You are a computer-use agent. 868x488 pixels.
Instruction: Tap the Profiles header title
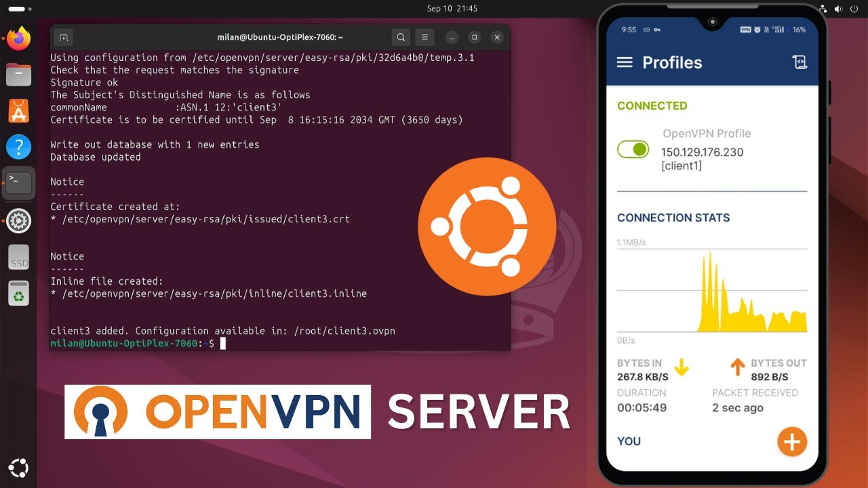672,62
